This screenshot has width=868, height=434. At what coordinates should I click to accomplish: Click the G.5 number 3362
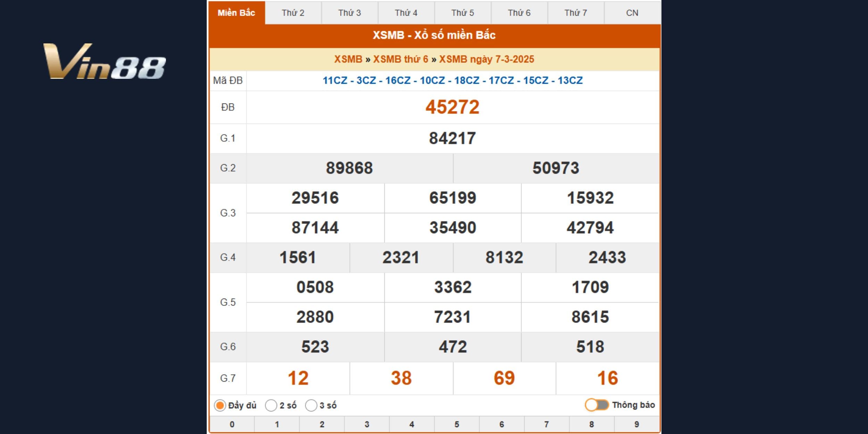pyautogui.click(x=453, y=287)
